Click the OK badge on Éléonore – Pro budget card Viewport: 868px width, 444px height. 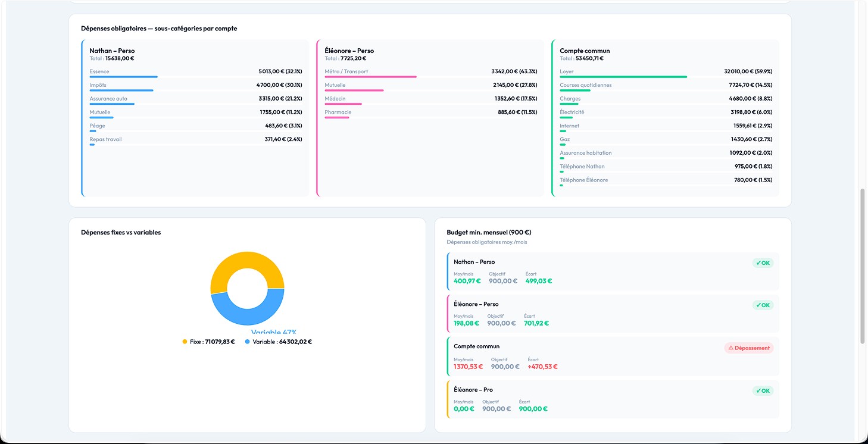[763, 391]
